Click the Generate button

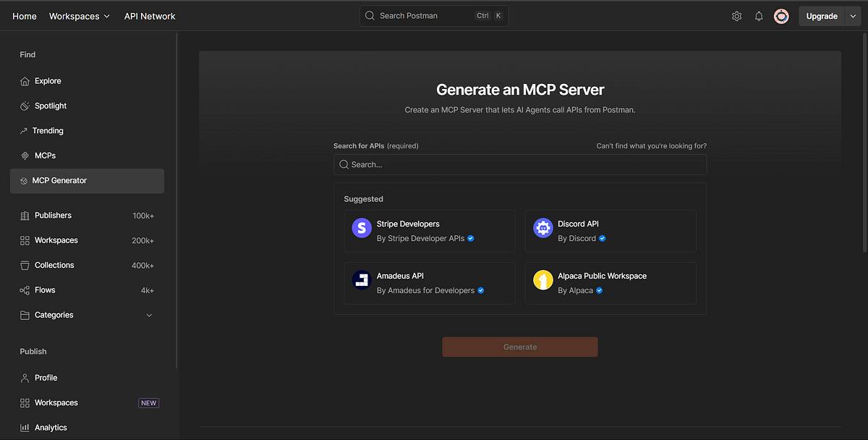pos(519,347)
